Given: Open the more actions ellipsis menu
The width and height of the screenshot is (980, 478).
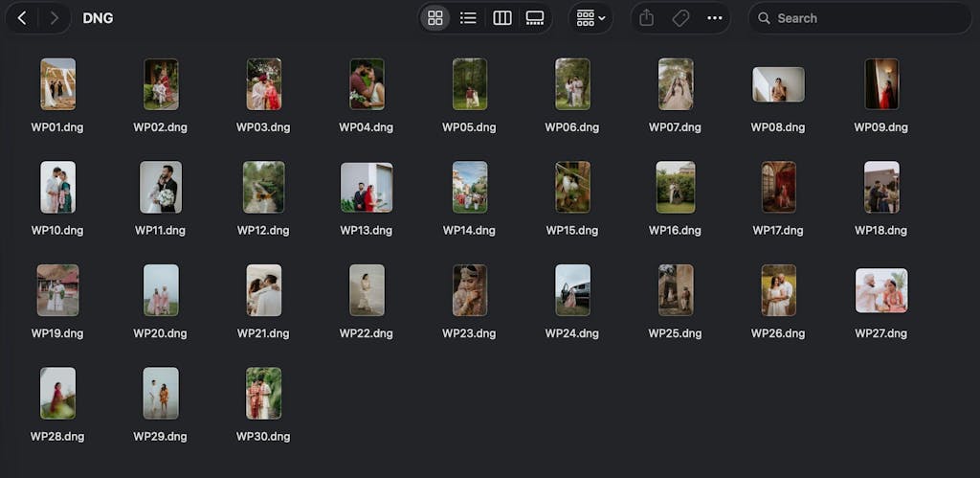Looking at the screenshot, I should coord(715,18).
